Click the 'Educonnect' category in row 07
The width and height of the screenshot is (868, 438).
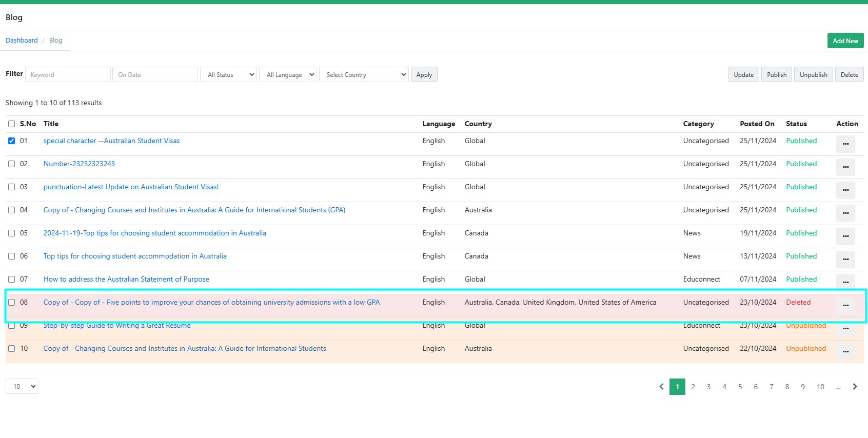click(702, 280)
